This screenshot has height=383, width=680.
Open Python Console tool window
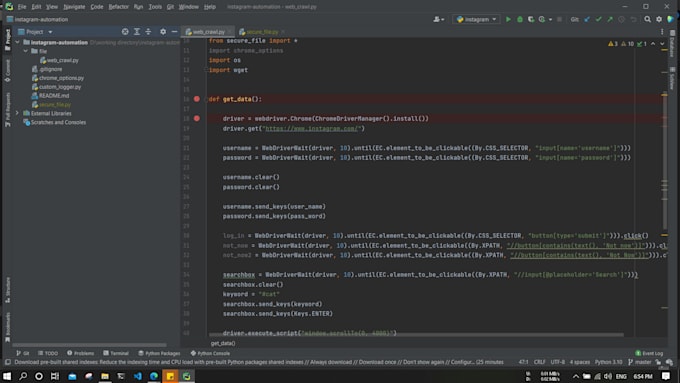(210, 353)
